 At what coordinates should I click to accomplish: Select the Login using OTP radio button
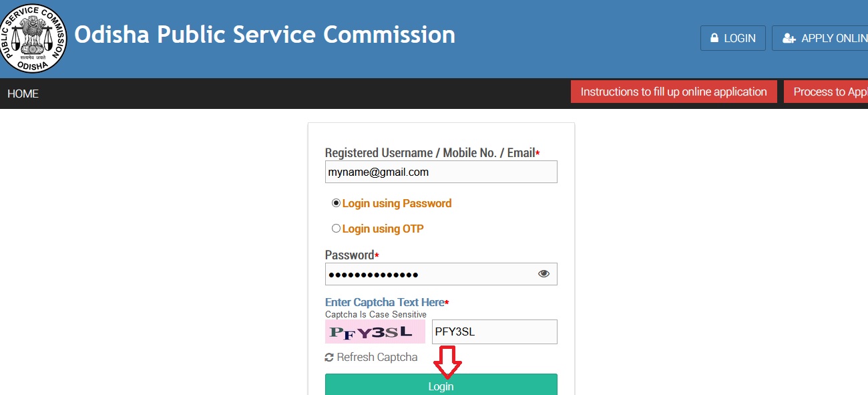click(x=336, y=229)
